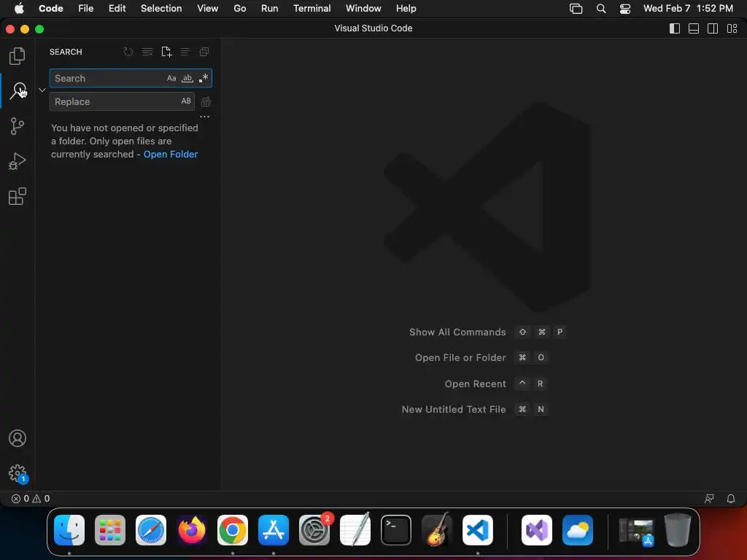
Task: Click the Collapse All search results icon
Action: point(204,52)
